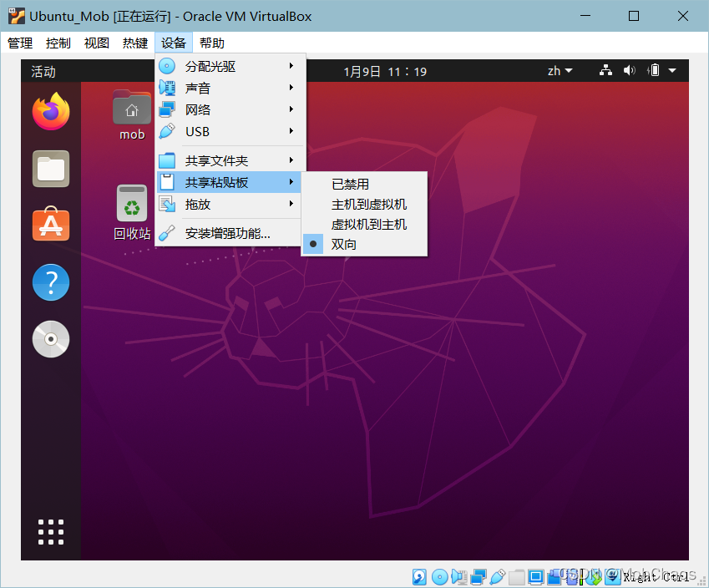
Task: Open the 热键 menu
Action: [x=135, y=43]
